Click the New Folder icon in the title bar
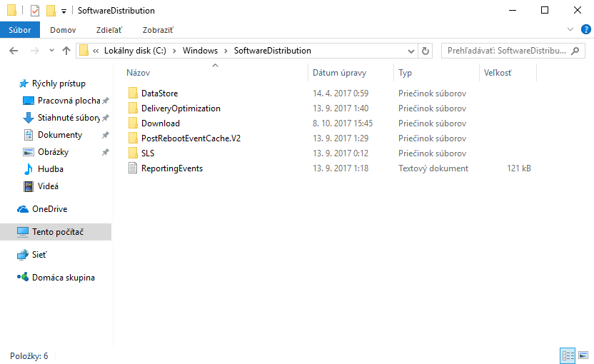594x364 pixels. (x=51, y=11)
